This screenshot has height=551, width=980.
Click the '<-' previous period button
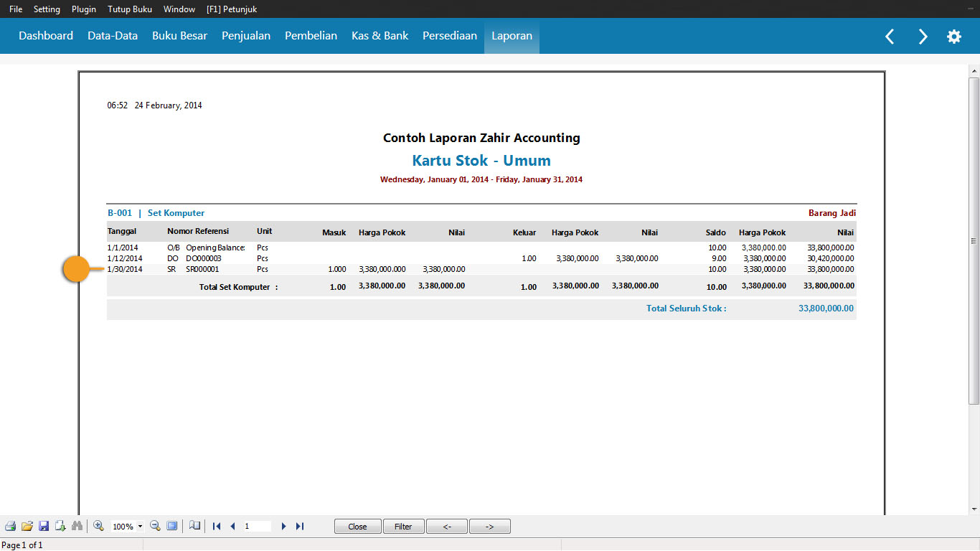coord(446,527)
